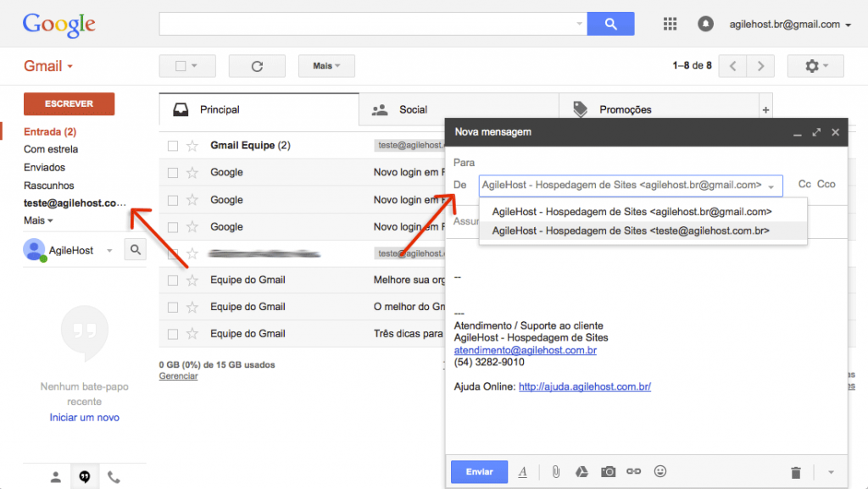Viewport: 868px width, 489px height.
Task: Open more compose options arrow
Action: click(831, 472)
